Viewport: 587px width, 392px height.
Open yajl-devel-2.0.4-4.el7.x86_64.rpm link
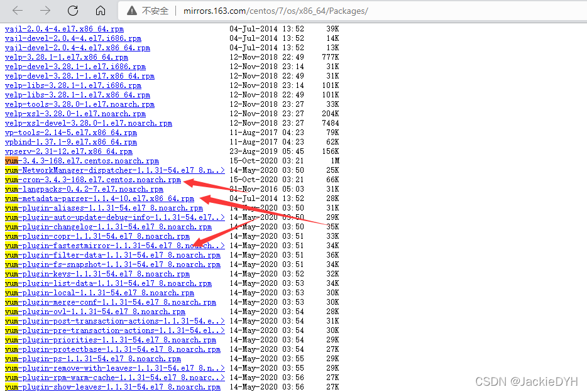[77, 48]
